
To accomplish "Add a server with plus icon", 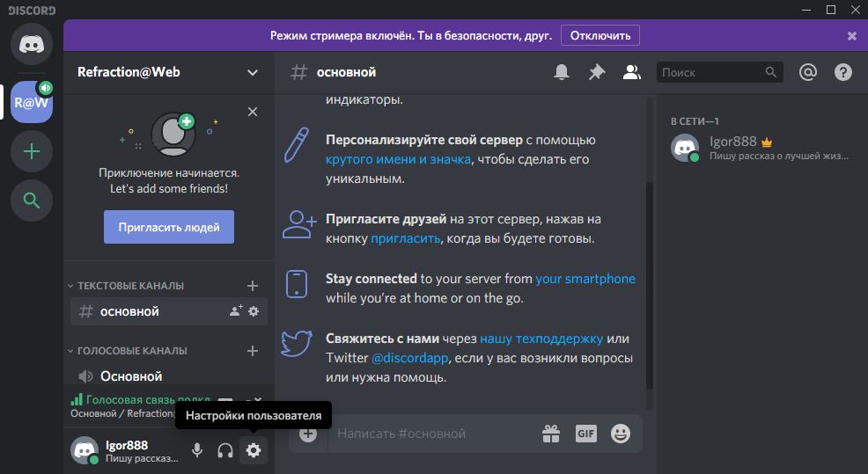I will click(32, 151).
